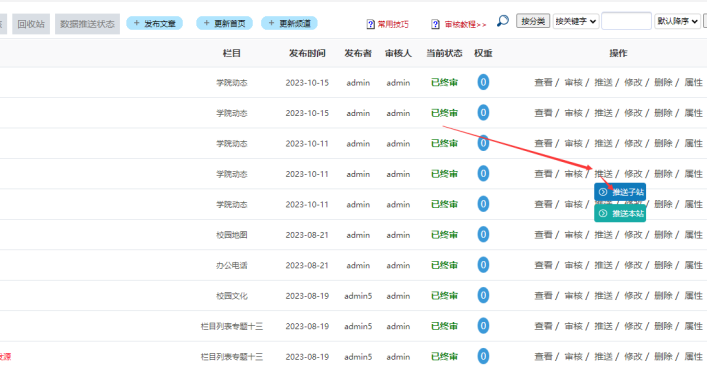707x370 pixels.
Task: Click 查看 link on the 校园文化 row
Action: tap(543, 296)
